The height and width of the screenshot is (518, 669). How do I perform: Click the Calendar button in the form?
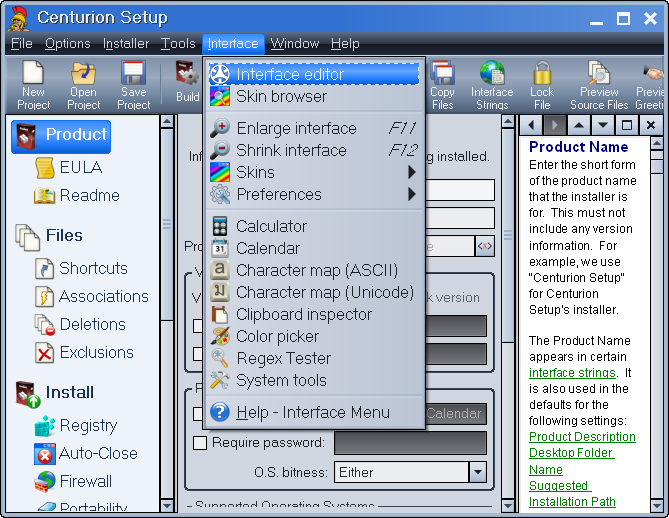454,413
